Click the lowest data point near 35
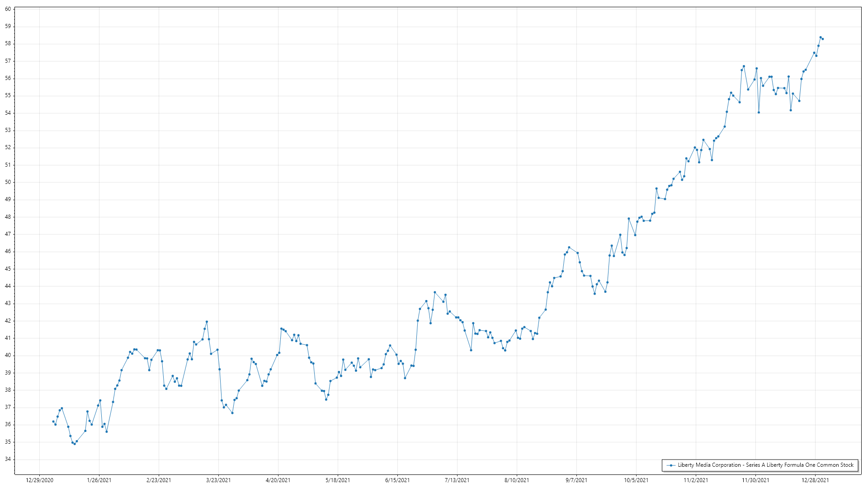The width and height of the screenshot is (868, 488). click(75, 444)
